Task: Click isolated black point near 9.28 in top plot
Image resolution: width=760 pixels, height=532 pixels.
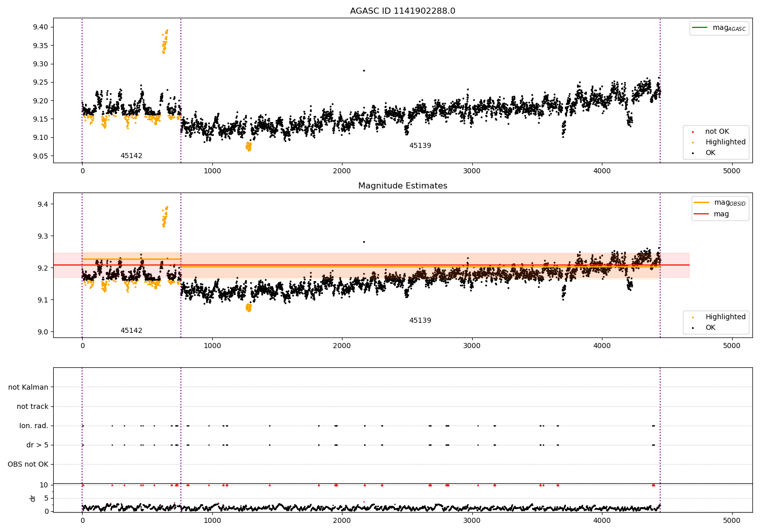Action: pos(364,70)
